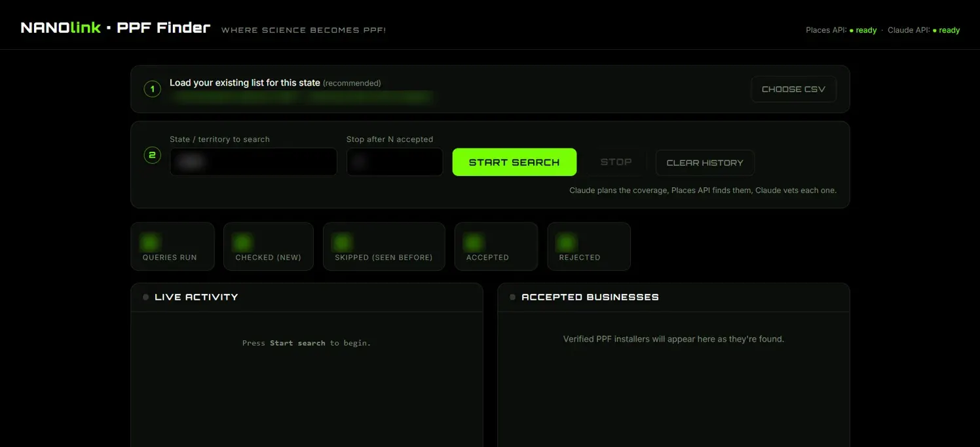
Task: Click the LIVE ACTIVITY panel header
Action: (x=307, y=297)
